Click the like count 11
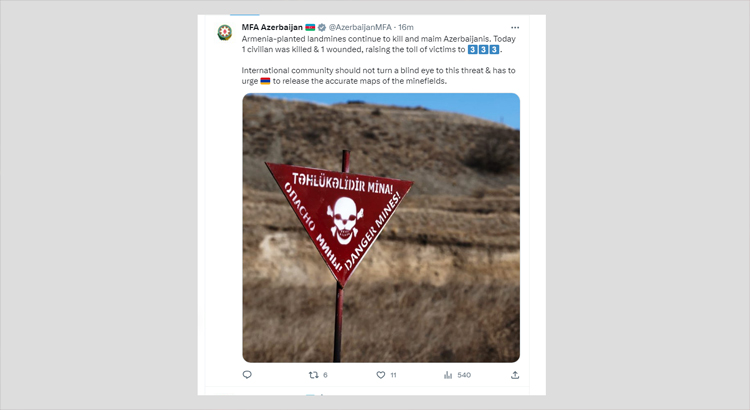This screenshot has height=410, width=750. 393,375
